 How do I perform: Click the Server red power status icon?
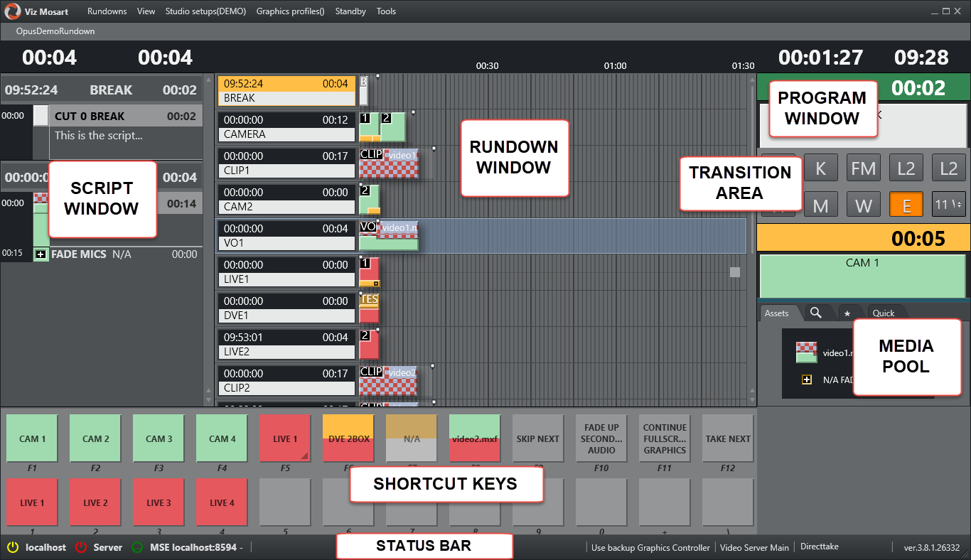(x=81, y=547)
